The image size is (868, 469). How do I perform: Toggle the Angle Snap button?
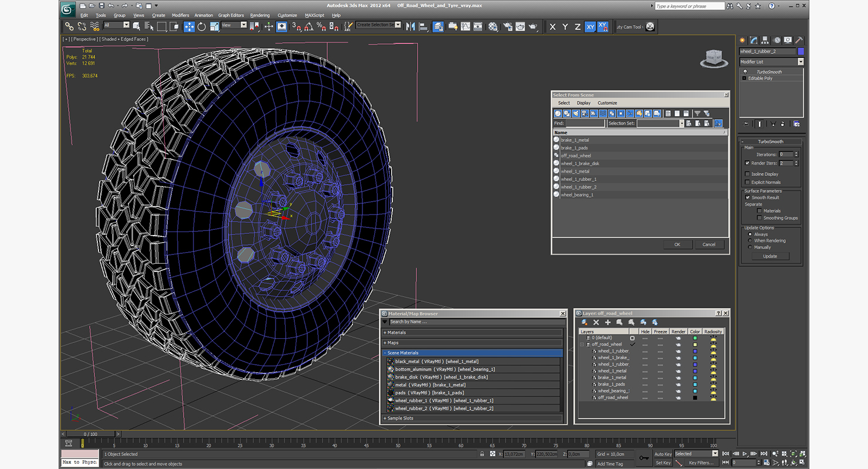309,26
